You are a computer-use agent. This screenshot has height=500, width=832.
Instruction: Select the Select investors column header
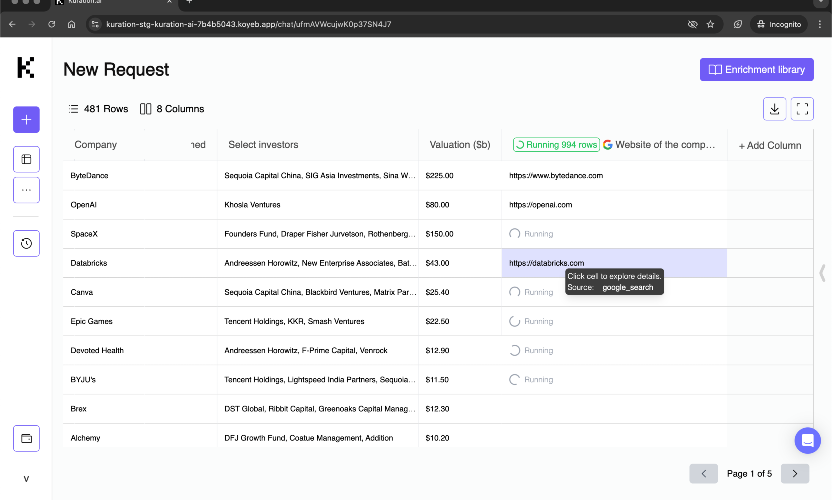(263, 145)
